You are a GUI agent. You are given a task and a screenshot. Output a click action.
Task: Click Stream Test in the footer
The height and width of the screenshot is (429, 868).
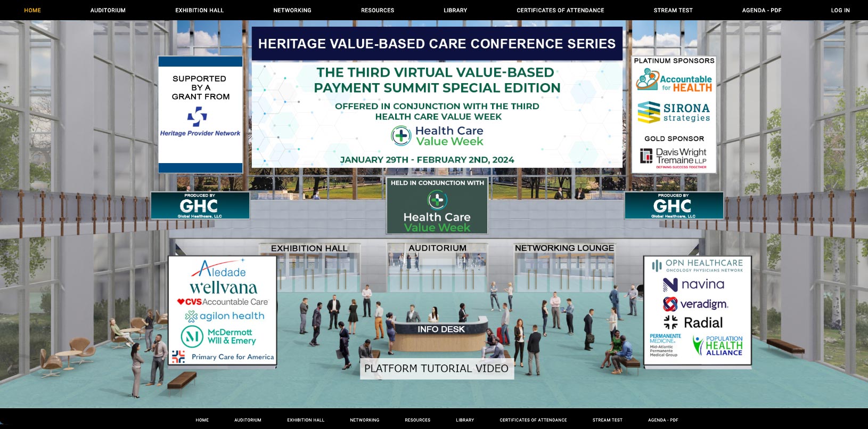pos(608,420)
